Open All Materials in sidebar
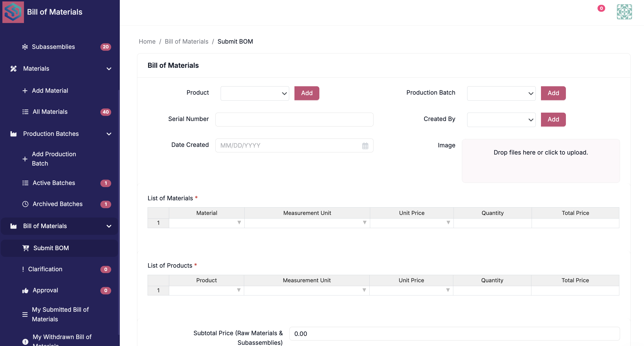The image size is (644, 346). tap(50, 112)
